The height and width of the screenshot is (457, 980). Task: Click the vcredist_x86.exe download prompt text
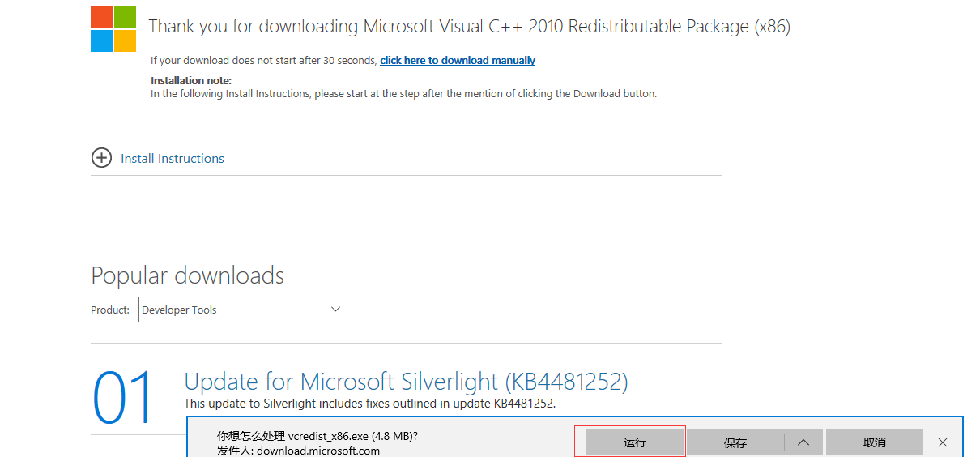pyautogui.click(x=317, y=436)
